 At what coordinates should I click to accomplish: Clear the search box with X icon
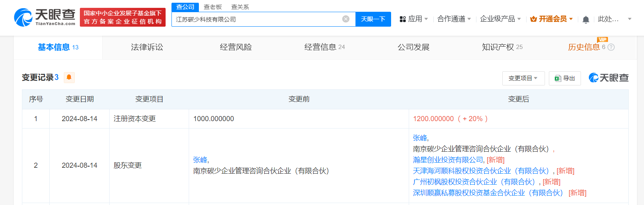tap(346, 19)
